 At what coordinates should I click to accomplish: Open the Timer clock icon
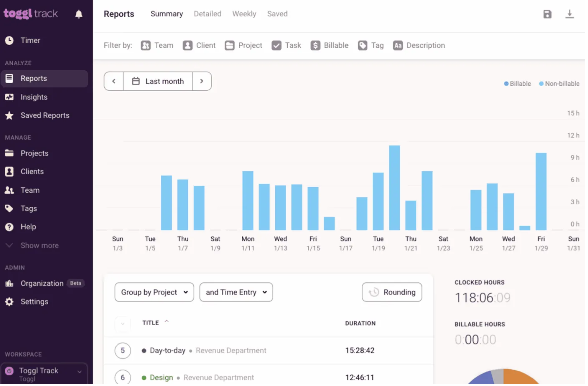coord(9,40)
